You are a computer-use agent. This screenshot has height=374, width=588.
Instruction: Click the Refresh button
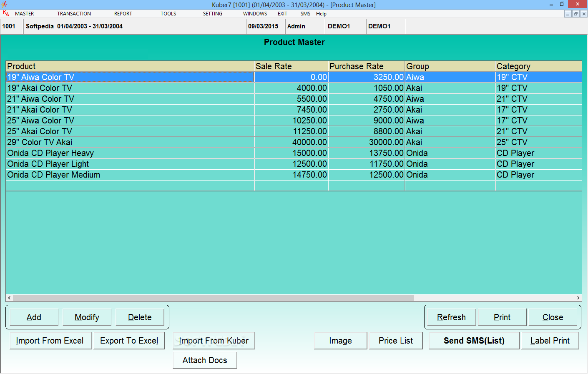click(x=451, y=317)
